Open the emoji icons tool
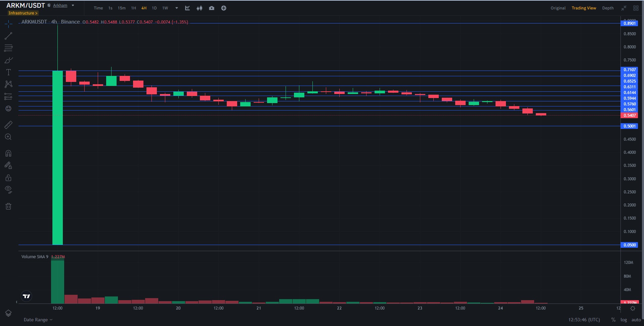The width and height of the screenshot is (644, 326). tap(8, 108)
